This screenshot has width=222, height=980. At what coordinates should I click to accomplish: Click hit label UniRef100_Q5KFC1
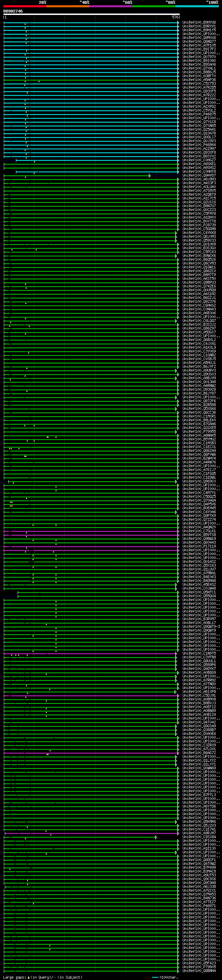pyautogui.click(x=199, y=592)
